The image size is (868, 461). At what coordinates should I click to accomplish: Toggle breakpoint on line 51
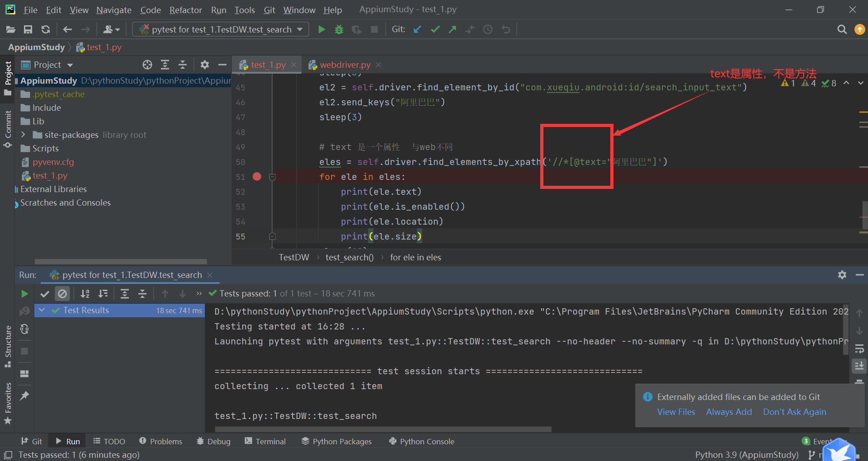257,177
